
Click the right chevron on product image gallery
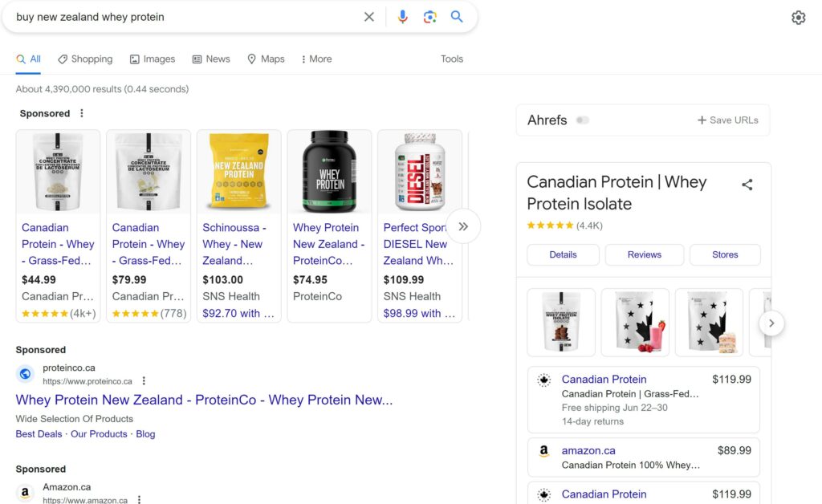pyautogui.click(x=771, y=323)
